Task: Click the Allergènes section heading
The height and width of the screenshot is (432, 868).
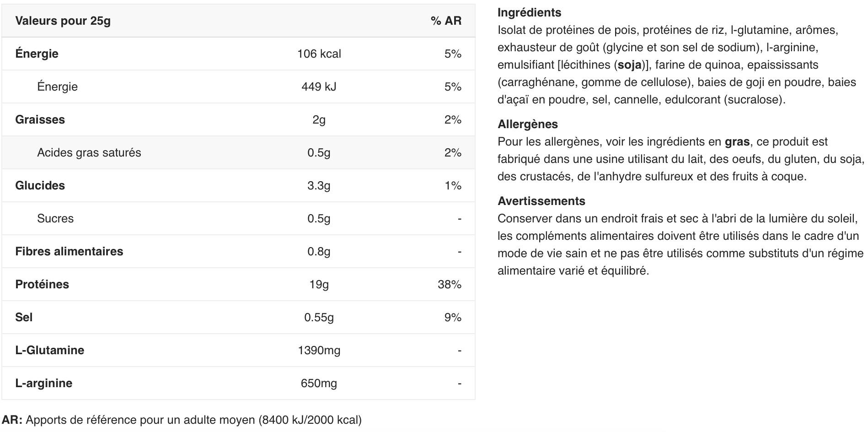Action: click(527, 124)
